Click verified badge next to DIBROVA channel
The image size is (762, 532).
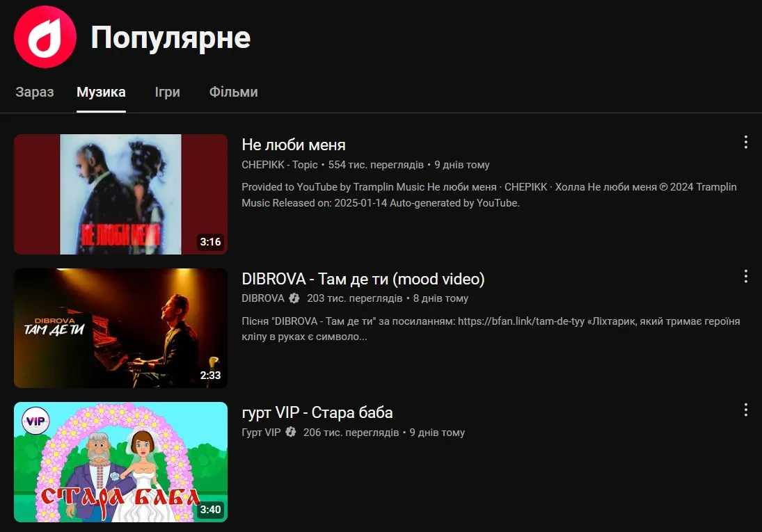pos(294,298)
